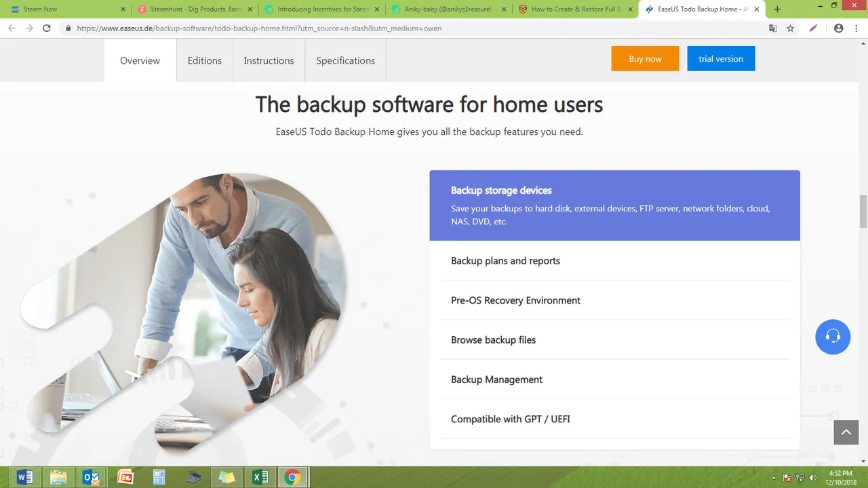The width and height of the screenshot is (868, 488).
Task: Click the Chrome icon in the taskbar
Action: pos(293,477)
